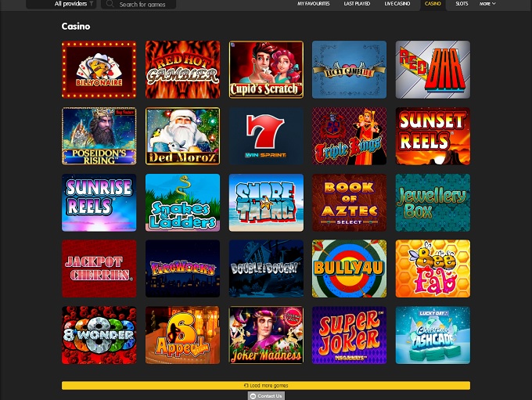
Task: Open the Book of Aztec Select game
Action: 349,203
